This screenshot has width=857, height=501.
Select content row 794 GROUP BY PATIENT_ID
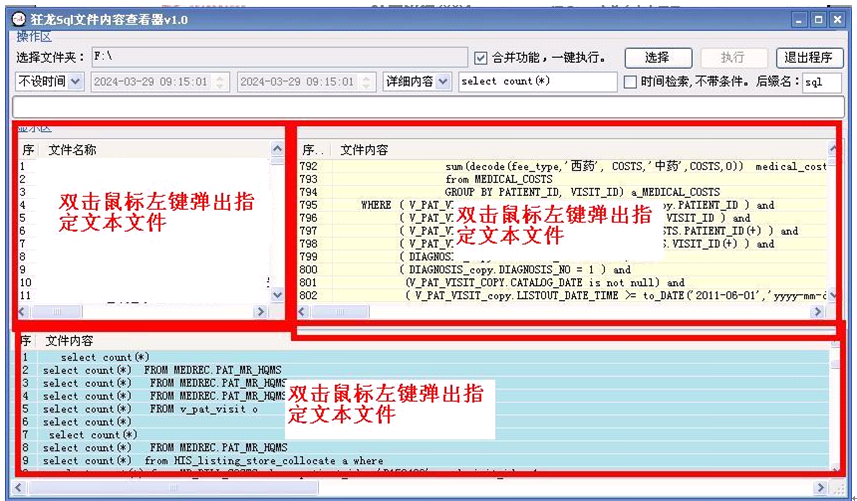[562, 192]
